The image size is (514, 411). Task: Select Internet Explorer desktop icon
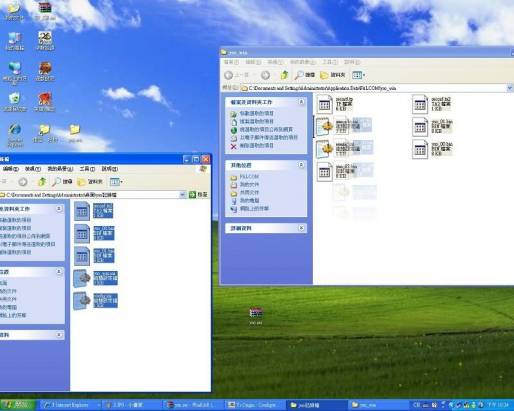pos(15,135)
